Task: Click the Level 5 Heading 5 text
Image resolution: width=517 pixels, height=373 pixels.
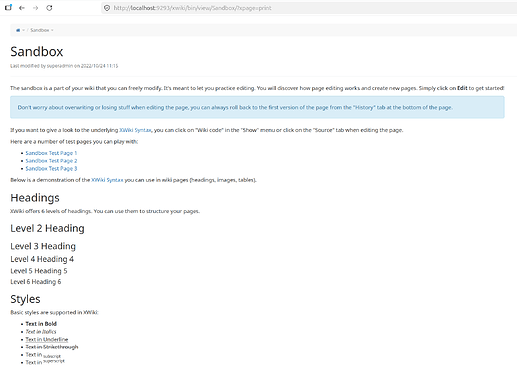Action: point(39,271)
